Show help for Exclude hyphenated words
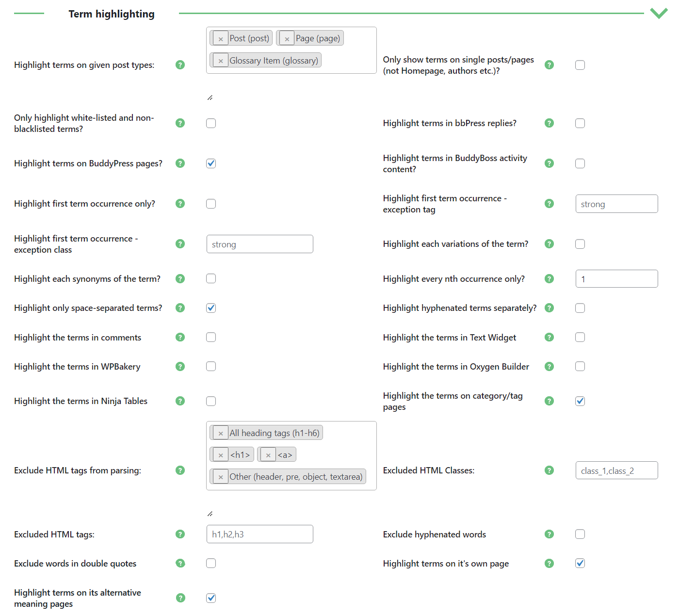679x616 pixels. pos(549,534)
